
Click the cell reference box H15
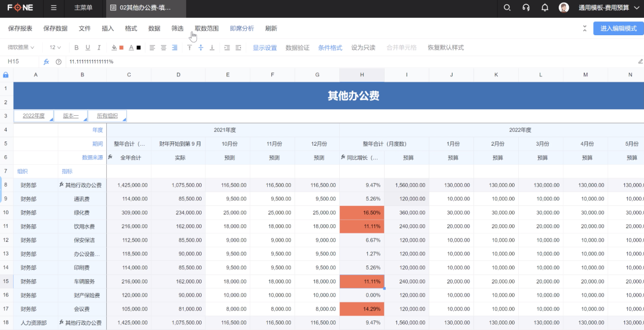point(18,61)
